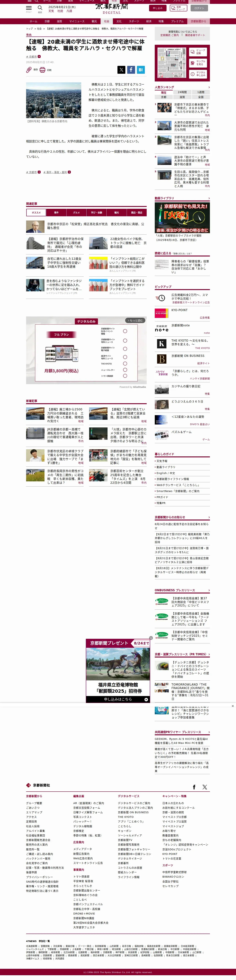Viewport: 236px width, 980px height.
Task: Click the ログイン header button
Action: tap(199, 8)
